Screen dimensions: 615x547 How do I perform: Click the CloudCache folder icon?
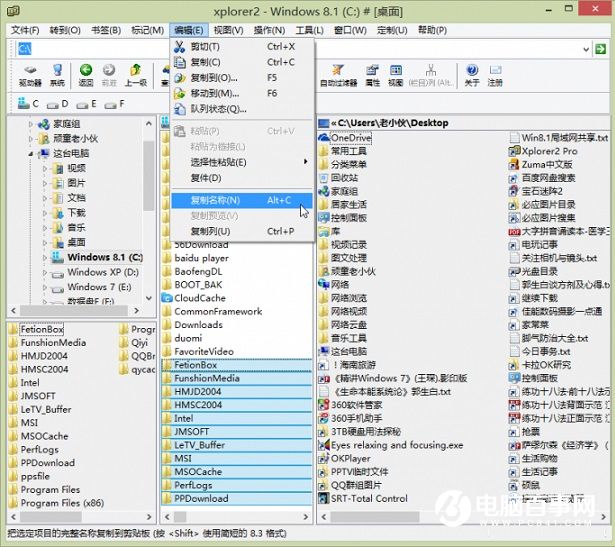pyautogui.click(x=167, y=298)
